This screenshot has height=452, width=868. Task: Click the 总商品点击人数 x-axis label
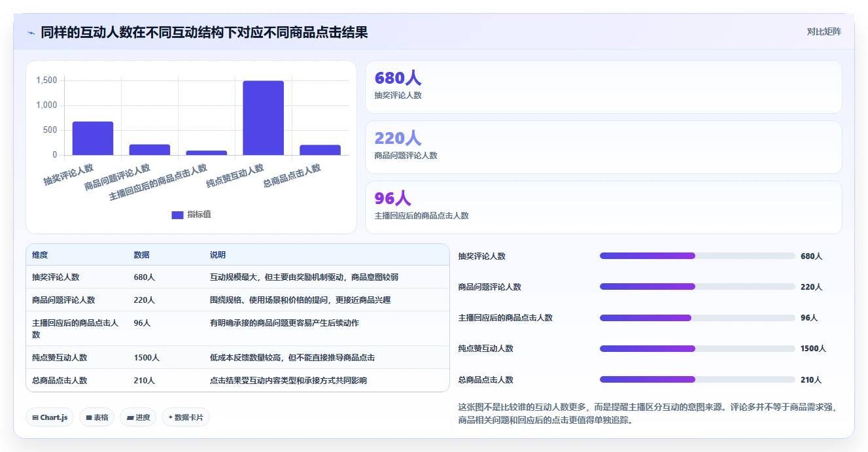(x=292, y=175)
